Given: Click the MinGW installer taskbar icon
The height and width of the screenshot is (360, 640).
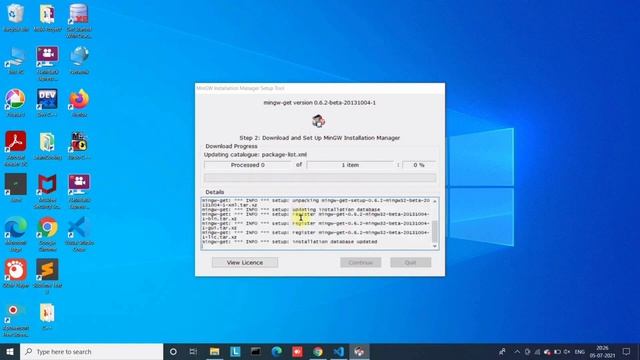Looking at the screenshot, I should [359, 351].
